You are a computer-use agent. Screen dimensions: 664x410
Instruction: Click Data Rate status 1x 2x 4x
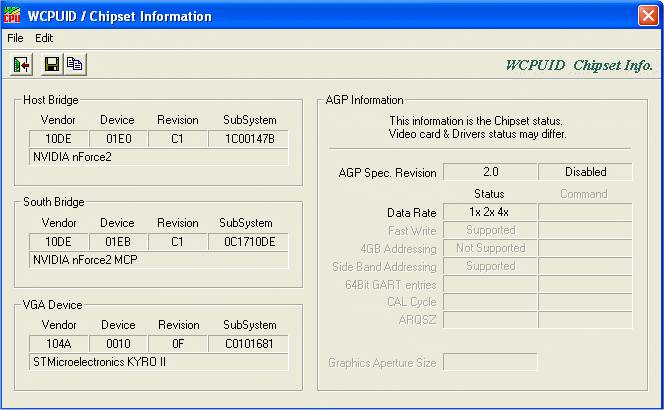point(490,212)
